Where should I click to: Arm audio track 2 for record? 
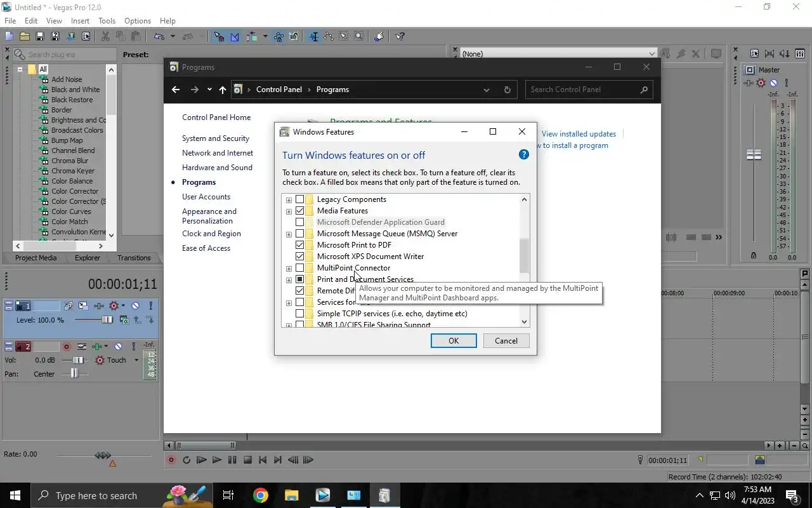[x=67, y=347]
